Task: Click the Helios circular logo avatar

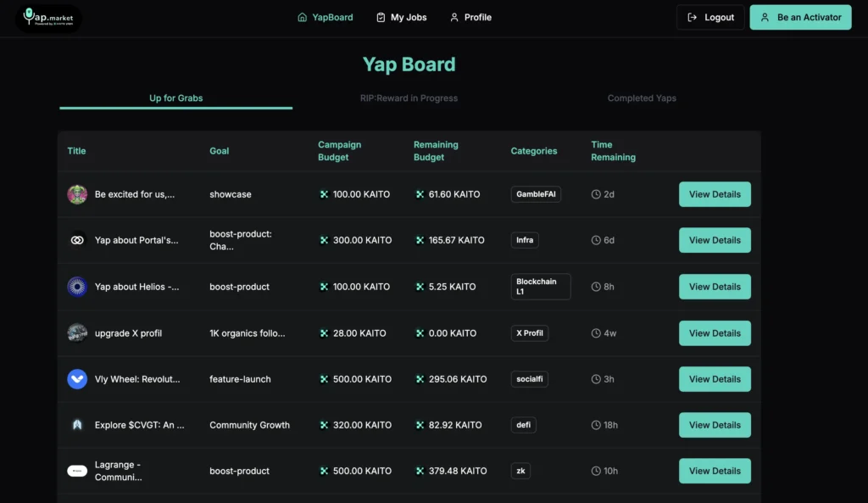Action: click(77, 287)
